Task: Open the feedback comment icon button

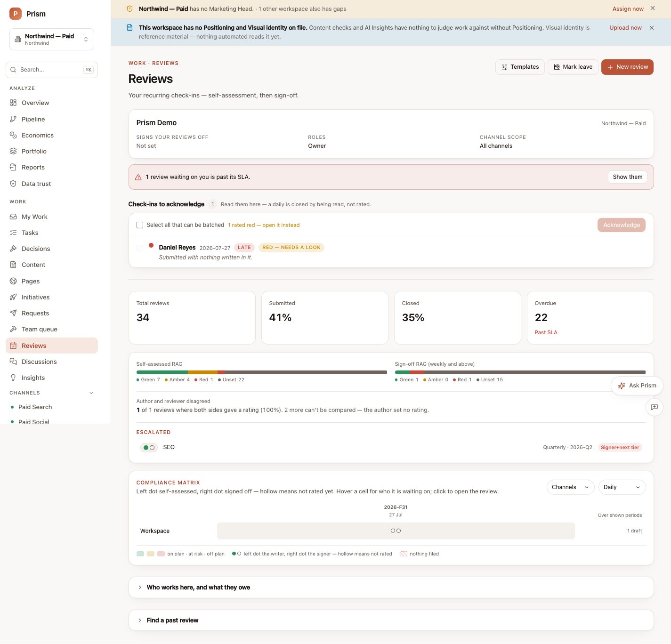Action: pyautogui.click(x=654, y=407)
